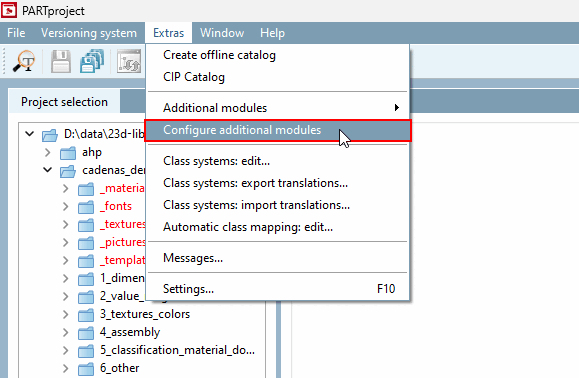
Task: Open Messages... from Extras menu
Action: [x=278, y=258]
